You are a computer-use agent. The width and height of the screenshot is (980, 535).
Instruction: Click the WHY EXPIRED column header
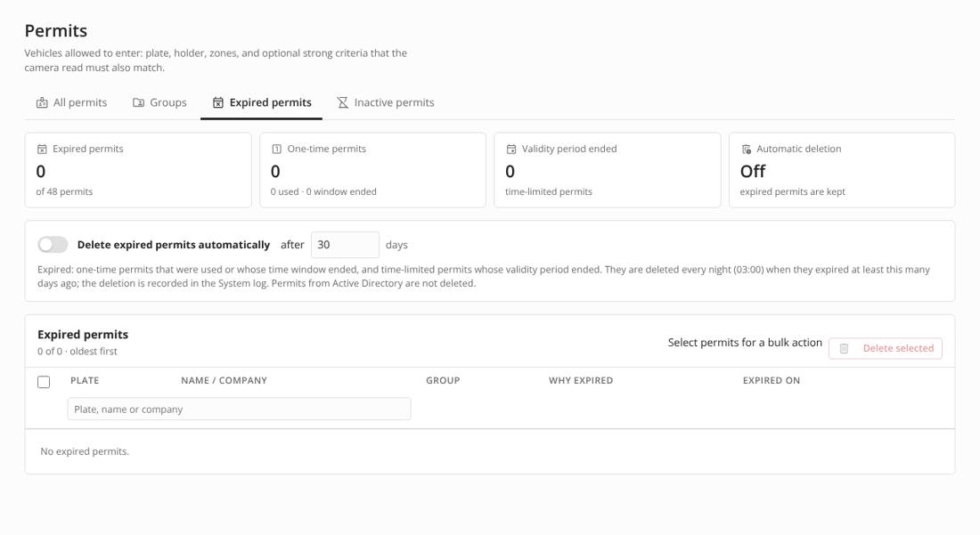[581, 380]
